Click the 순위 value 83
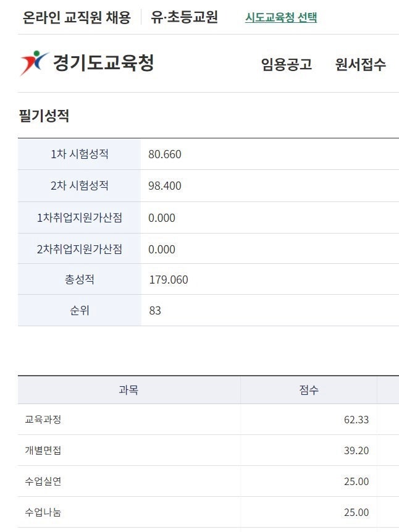This screenshot has height=532, width=399. pyautogui.click(x=155, y=311)
